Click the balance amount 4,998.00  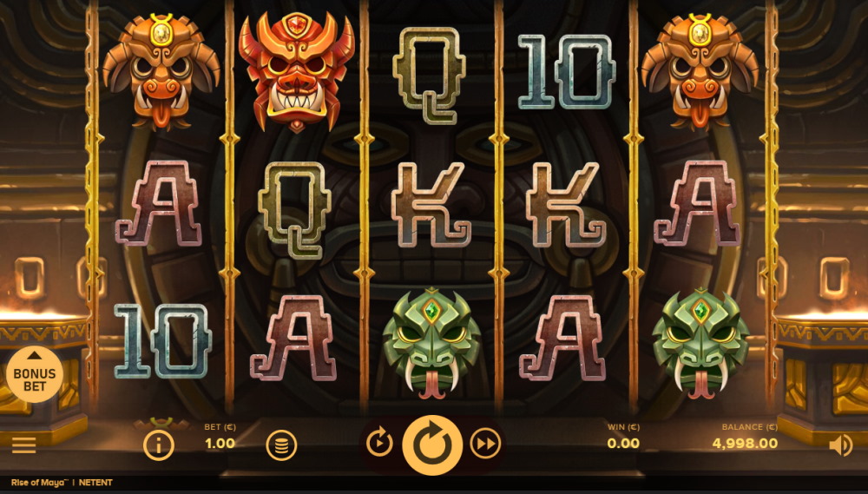click(x=745, y=443)
